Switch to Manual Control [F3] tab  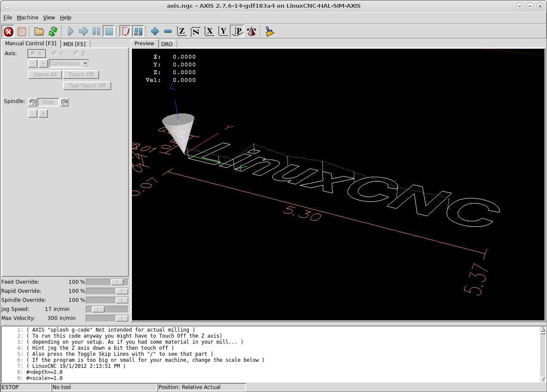[x=31, y=44]
